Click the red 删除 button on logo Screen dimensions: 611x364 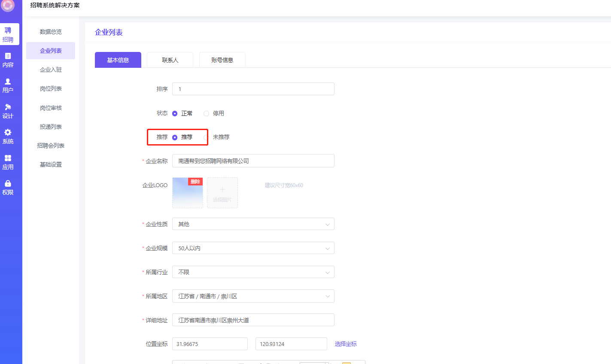(195, 182)
